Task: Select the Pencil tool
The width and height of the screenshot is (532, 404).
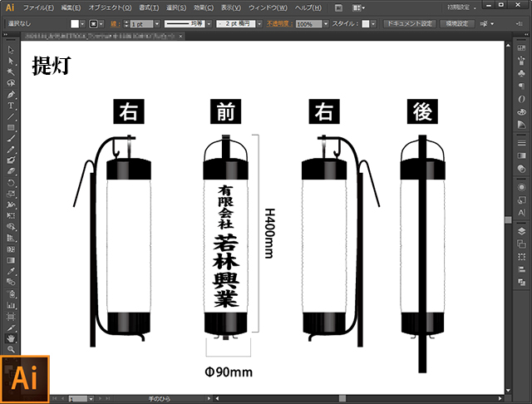Action: (11, 150)
